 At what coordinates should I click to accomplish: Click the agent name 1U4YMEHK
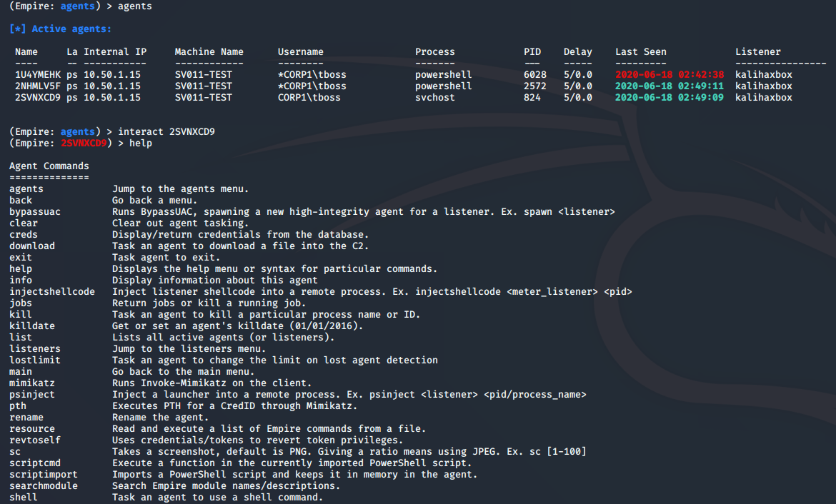(x=38, y=74)
